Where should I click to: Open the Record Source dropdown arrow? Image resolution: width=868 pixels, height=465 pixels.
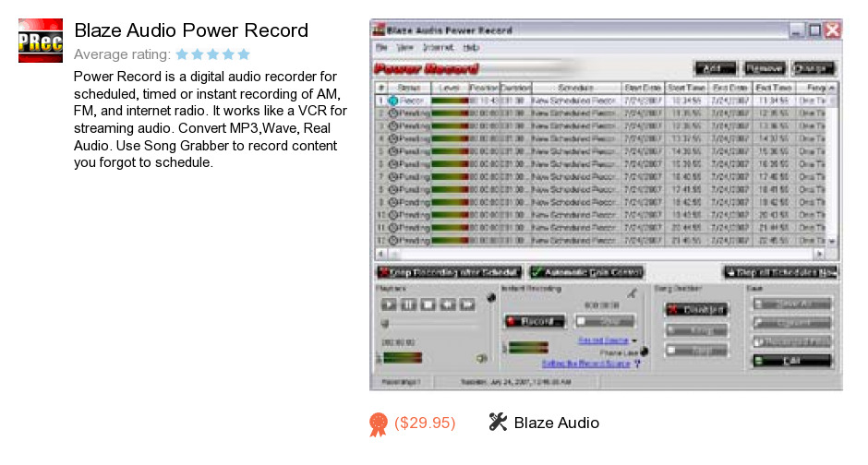click(x=634, y=340)
